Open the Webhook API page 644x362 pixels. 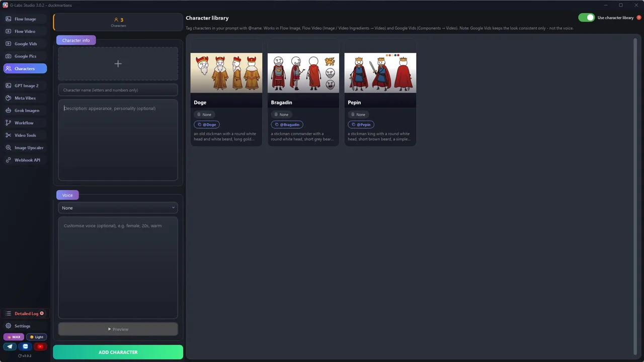coord(25,160)
